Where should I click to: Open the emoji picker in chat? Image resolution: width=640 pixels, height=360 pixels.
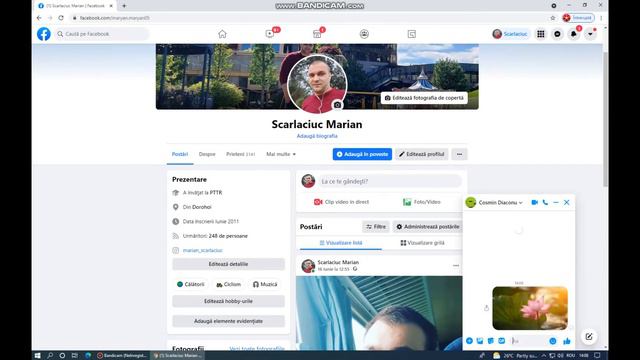coord(553,341)
